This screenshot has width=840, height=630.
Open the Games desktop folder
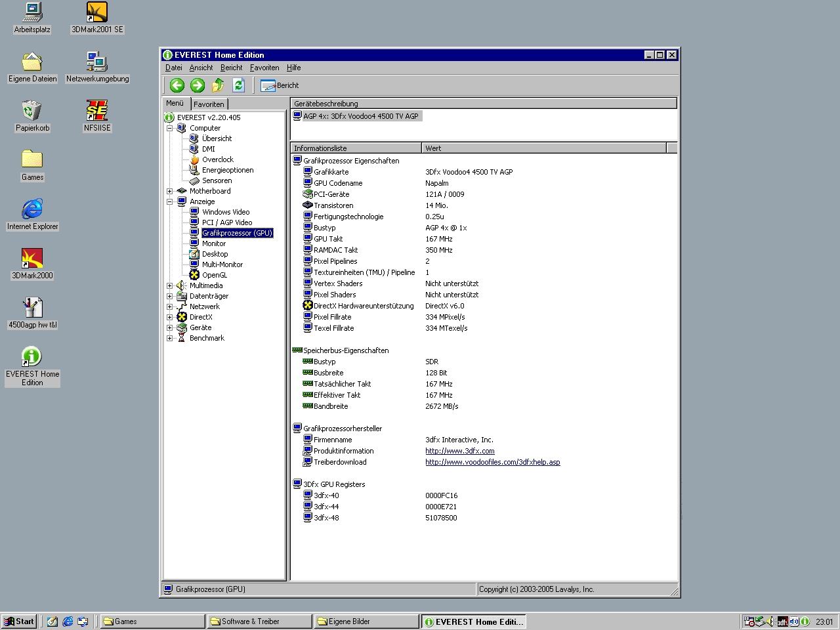[x=32, y=165]
